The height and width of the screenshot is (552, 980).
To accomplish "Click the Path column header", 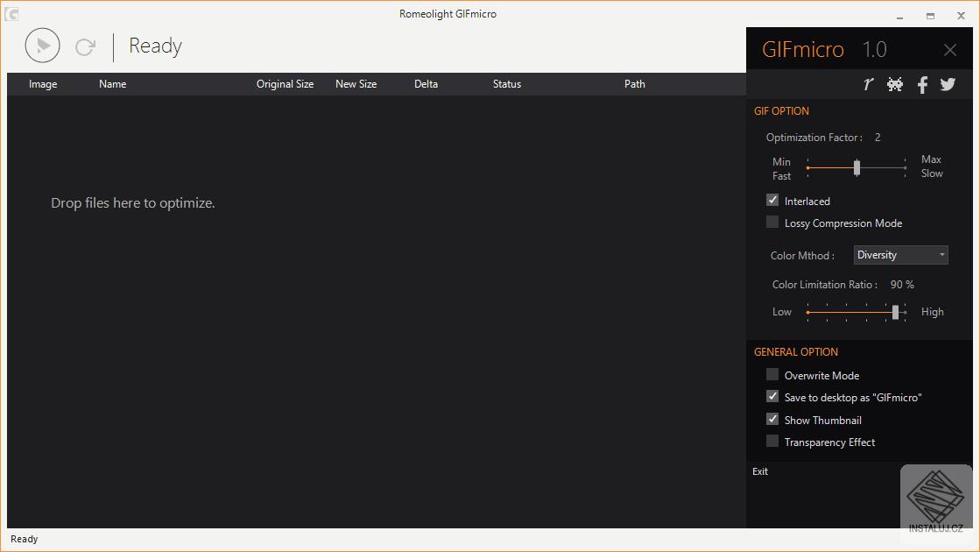I will coord(635,84).
